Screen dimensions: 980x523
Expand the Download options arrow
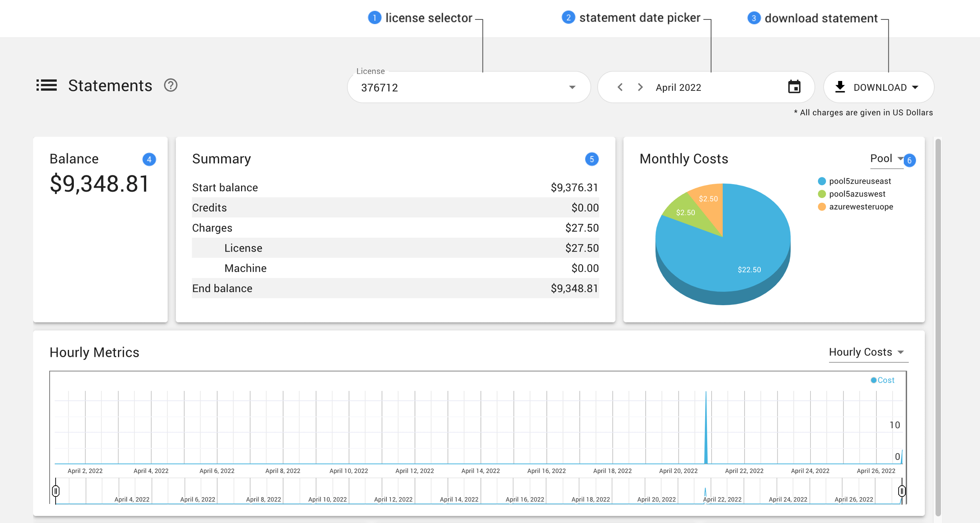[915, 87]
